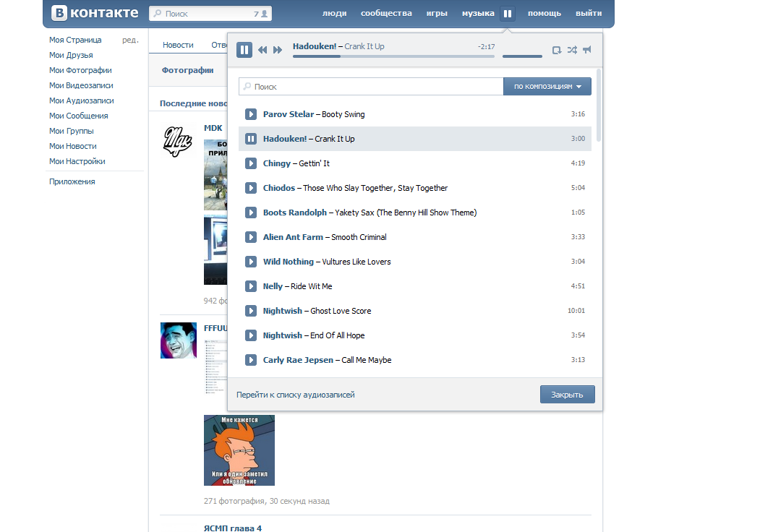
Task: Play Chingy – Gettin' It
Action: 251,163
